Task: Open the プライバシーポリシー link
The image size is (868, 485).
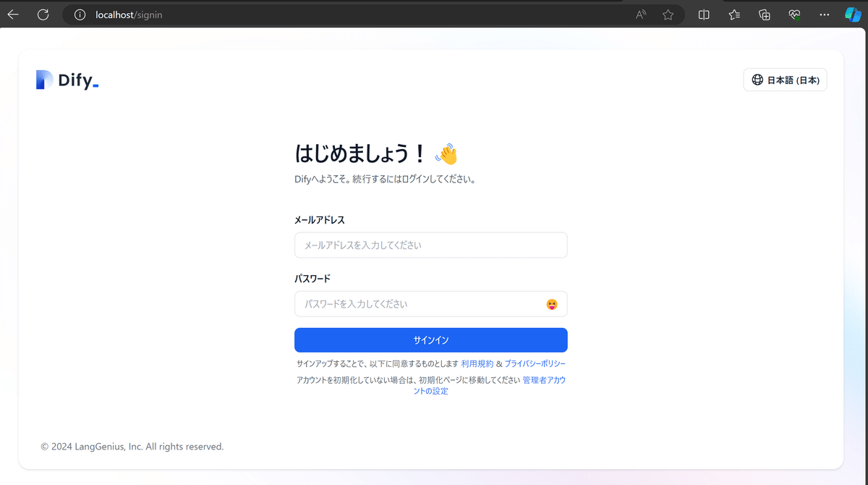Action: click(535, 363)
